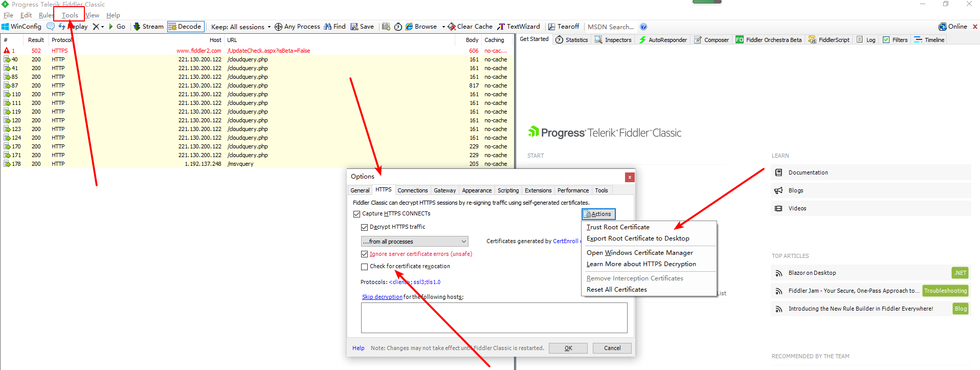Close the Options dialog with red X

(630, 177)
